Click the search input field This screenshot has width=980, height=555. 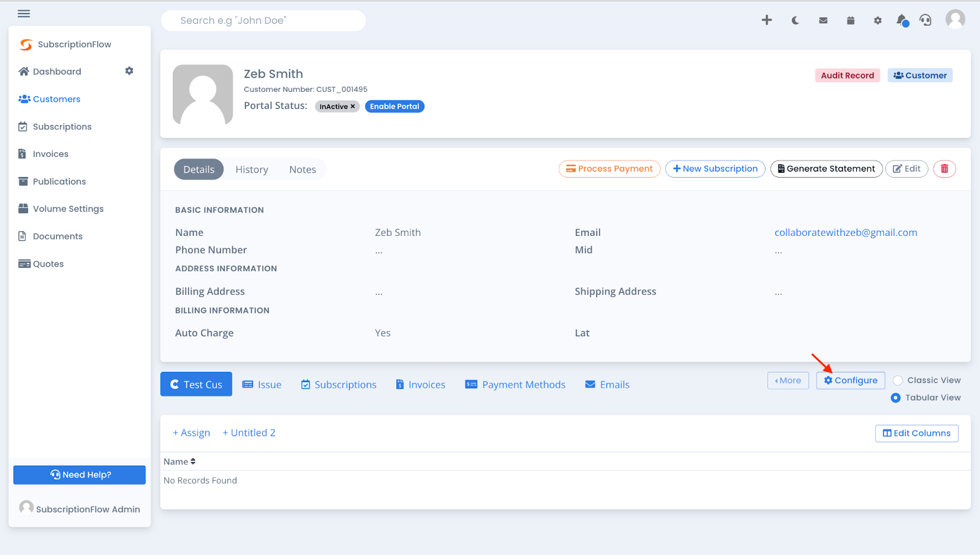click(x=263, y=20)
